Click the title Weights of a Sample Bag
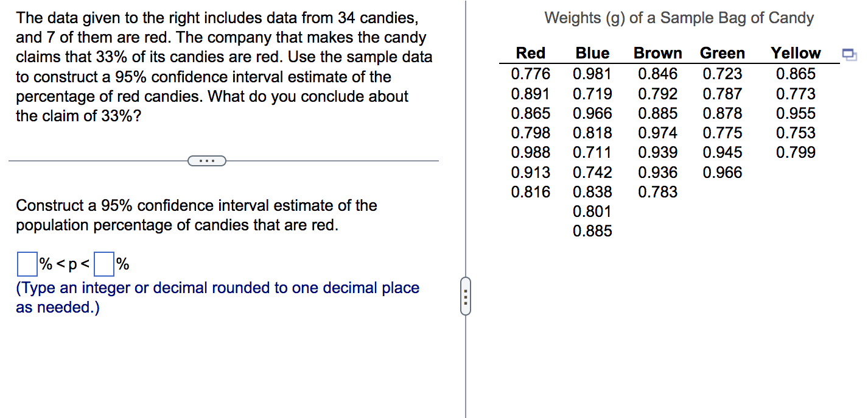Screen dimensions: 868x418 [681, 18]
